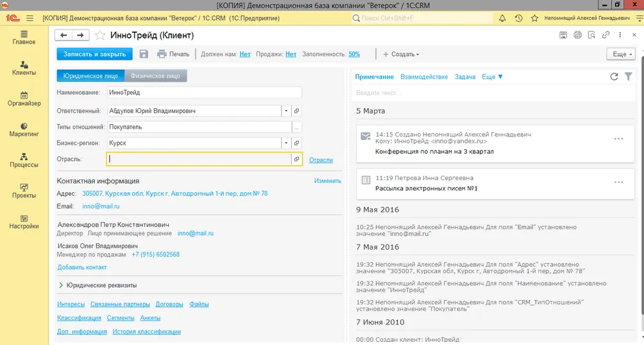644x345 pixels.
Task: Expand Ответственный dropdown arrow
Action: tap(287, 111)
